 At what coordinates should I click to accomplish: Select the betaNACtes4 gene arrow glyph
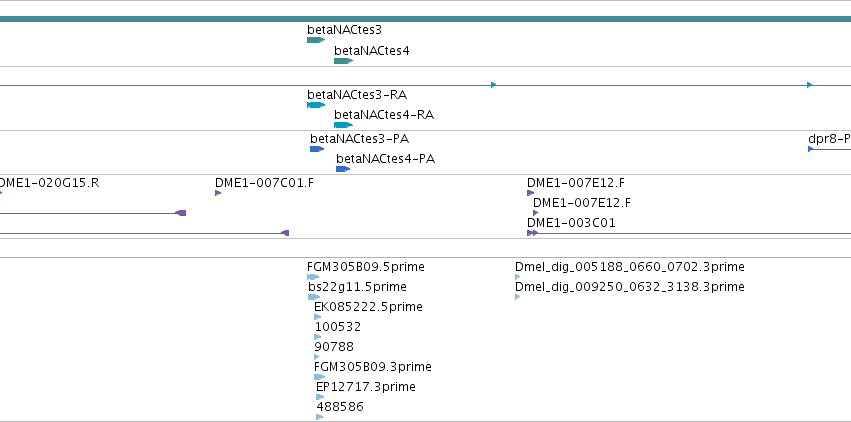click(x=343, y=61)
